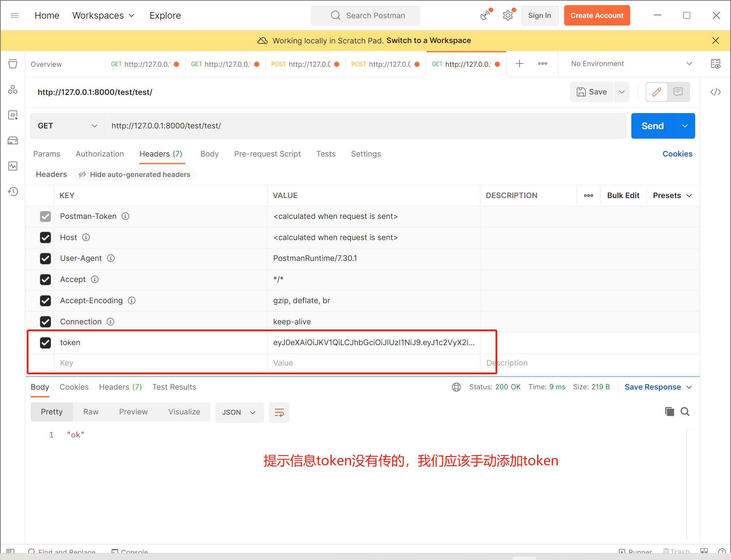This screenshot has width=731, height=560.
Task: Open the GET method dropdown
Action: (68, 126)
